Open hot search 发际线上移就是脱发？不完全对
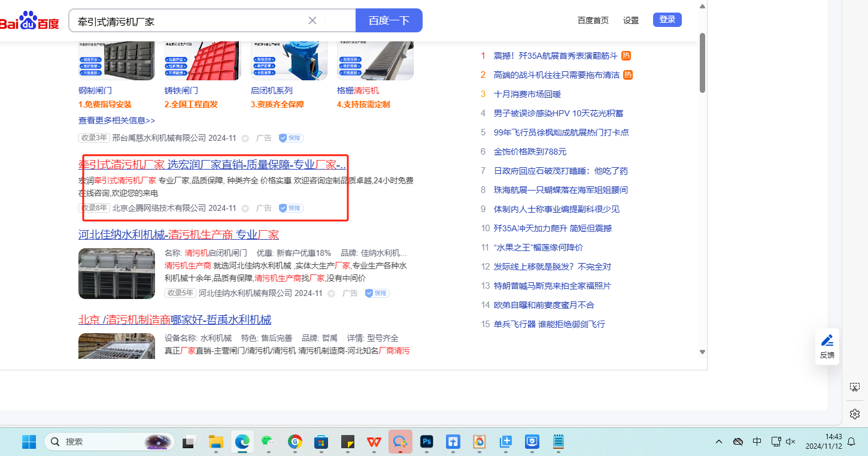 [552, 267]
